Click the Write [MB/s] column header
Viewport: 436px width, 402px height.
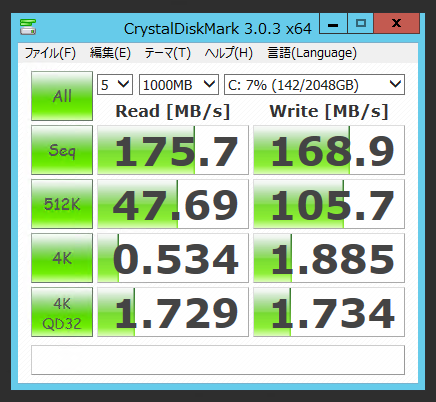click(329, 111)
